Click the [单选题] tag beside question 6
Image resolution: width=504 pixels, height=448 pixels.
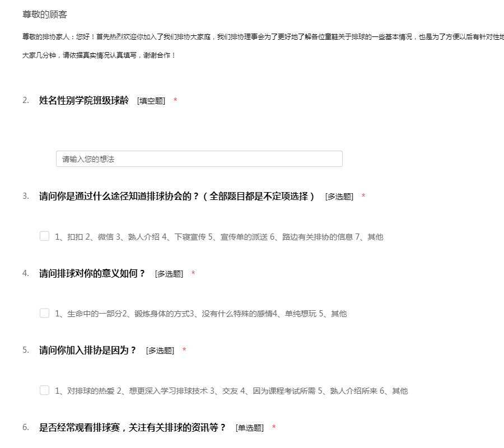coord(250,428)
